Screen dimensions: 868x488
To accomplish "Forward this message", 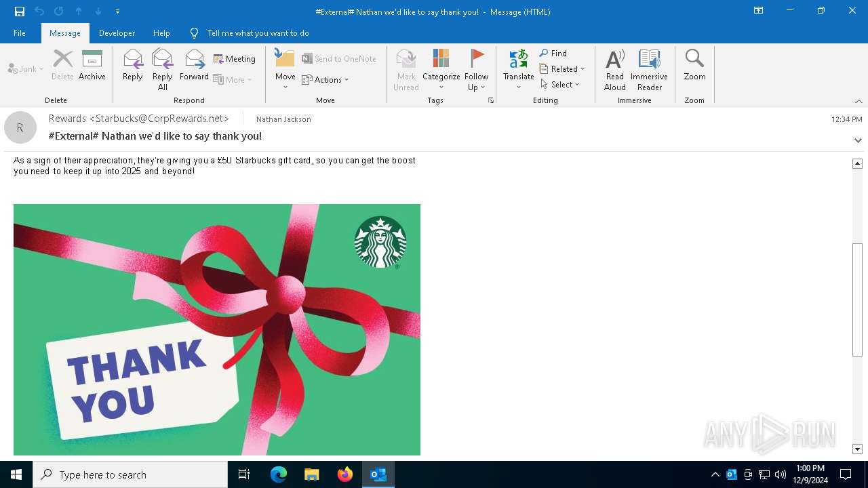I will [194, 66].
